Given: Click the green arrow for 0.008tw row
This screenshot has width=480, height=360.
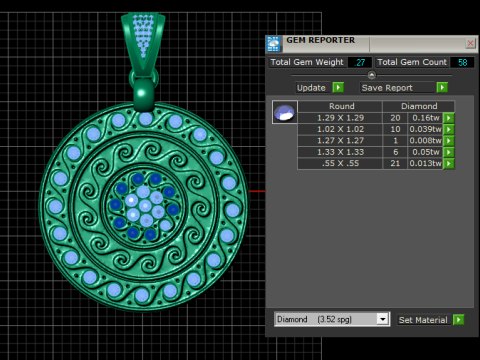Looking at the screenshot, I should 449,141.
